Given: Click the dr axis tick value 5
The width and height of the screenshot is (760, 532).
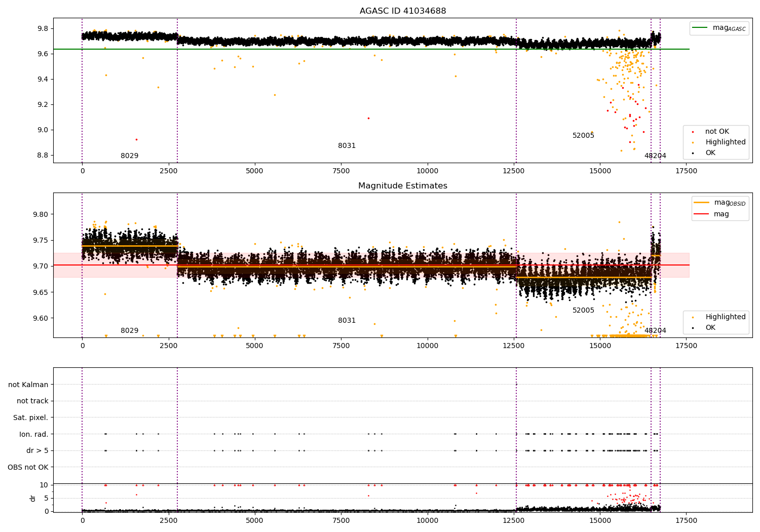Looking at the screenshot, I should [47, 499].
